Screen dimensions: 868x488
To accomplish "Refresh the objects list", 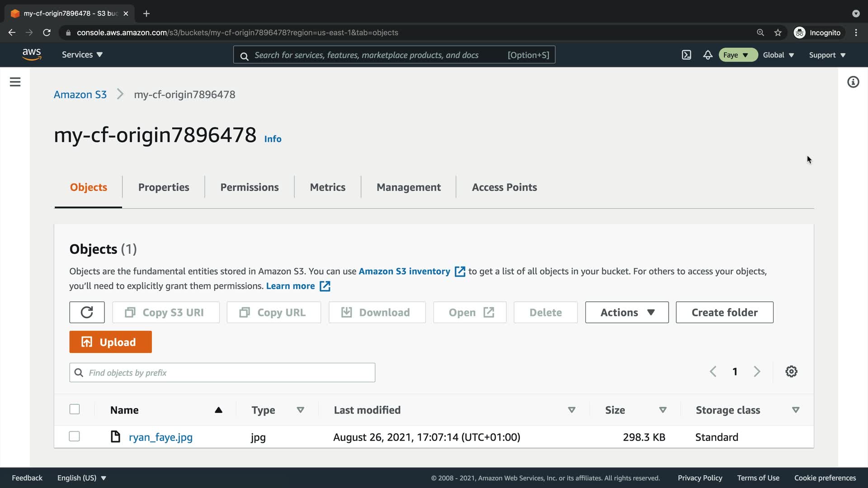I will pos(87,312).
